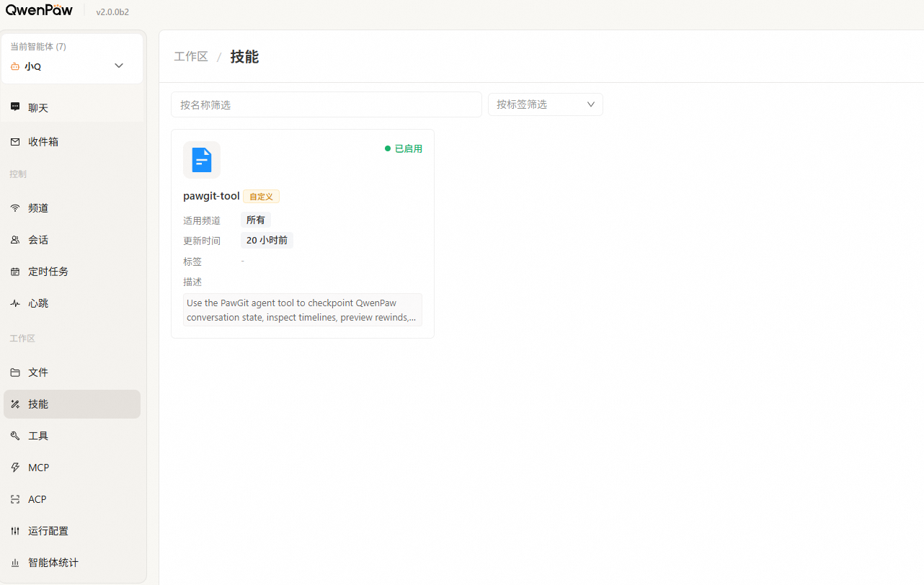Click the 技能 breadcrumb title
This screenshot has width=924, height=585.
pyautogui.click(x=244, y=56)
